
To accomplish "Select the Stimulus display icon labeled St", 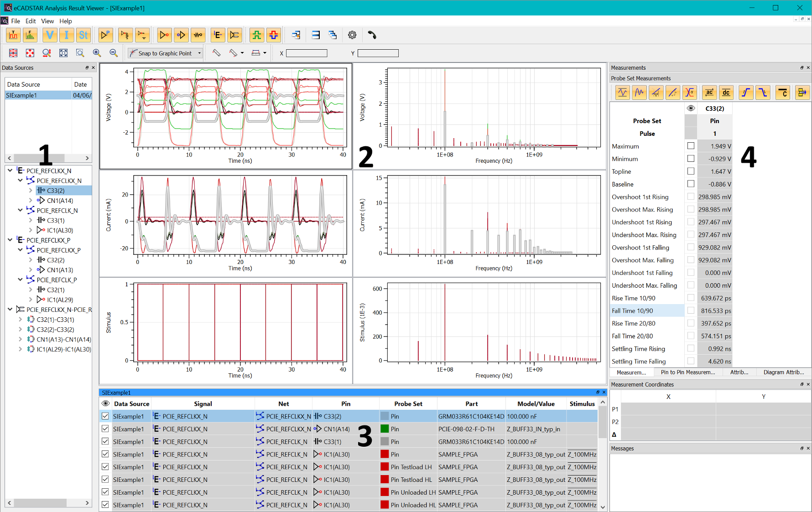I will point(83,35).
